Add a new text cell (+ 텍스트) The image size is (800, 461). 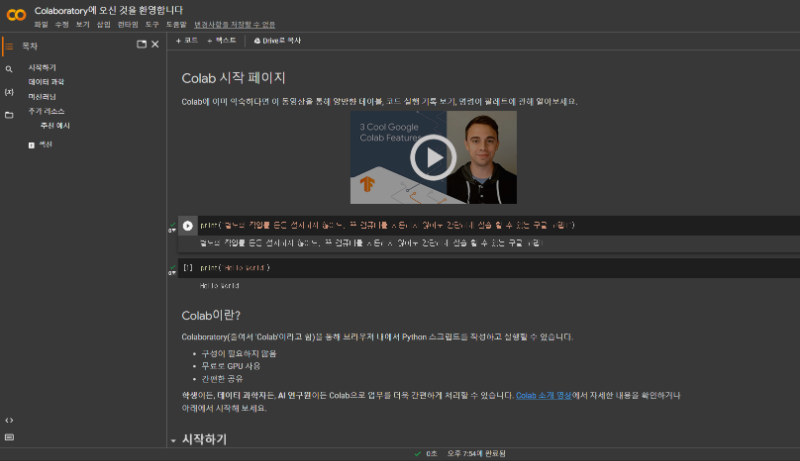click(222, 40)
